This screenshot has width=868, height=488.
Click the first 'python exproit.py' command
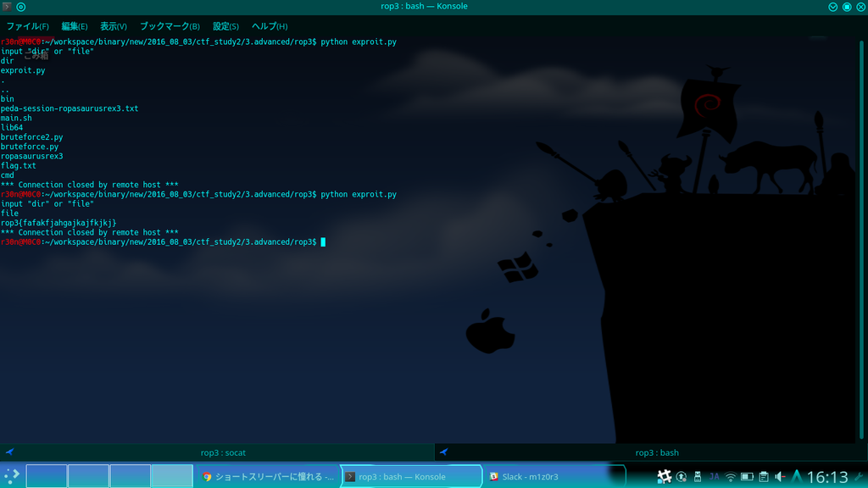[359, 42]
